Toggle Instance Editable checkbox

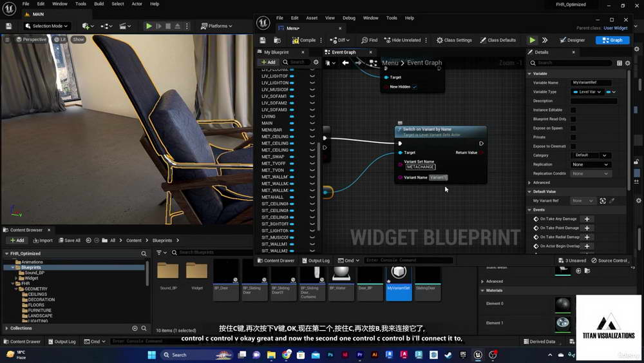(573, 110)
